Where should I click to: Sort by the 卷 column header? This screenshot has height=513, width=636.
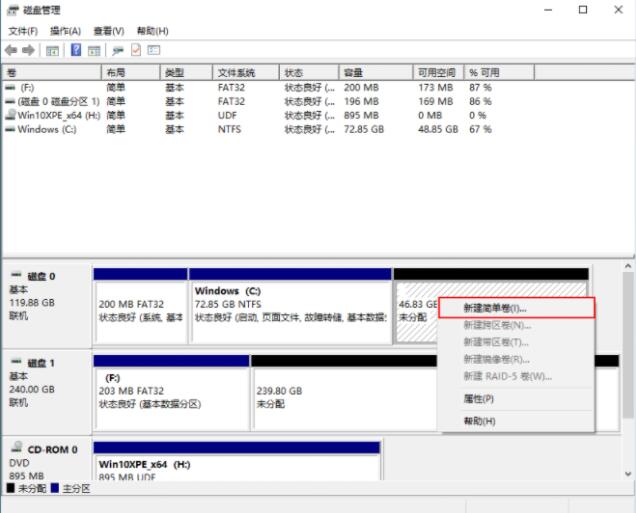click(52, 73)
